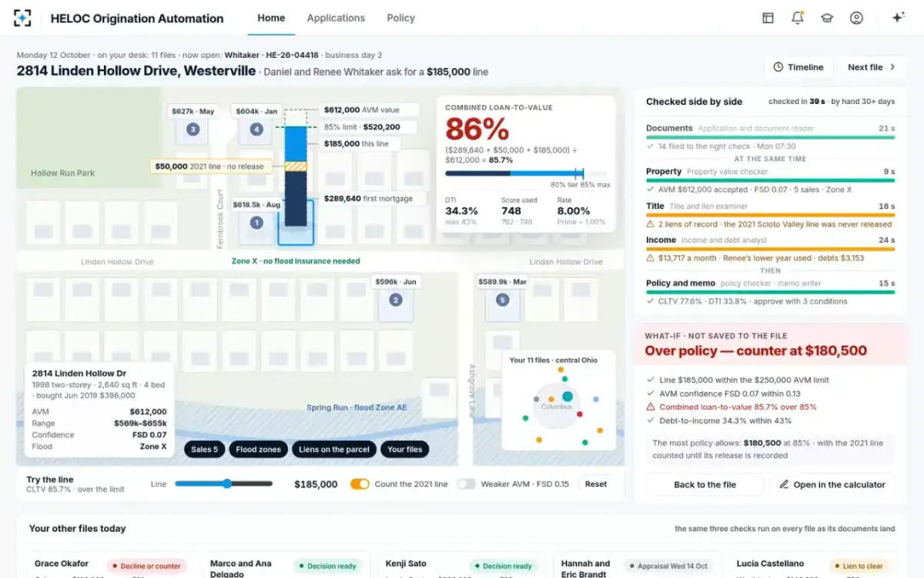Expand the Income check row
Screen dimensions: 924x578
click(x=770, y=249)
